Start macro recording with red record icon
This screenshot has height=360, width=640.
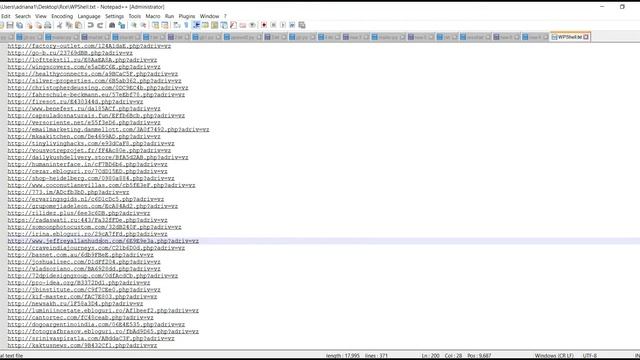point(264,25)
